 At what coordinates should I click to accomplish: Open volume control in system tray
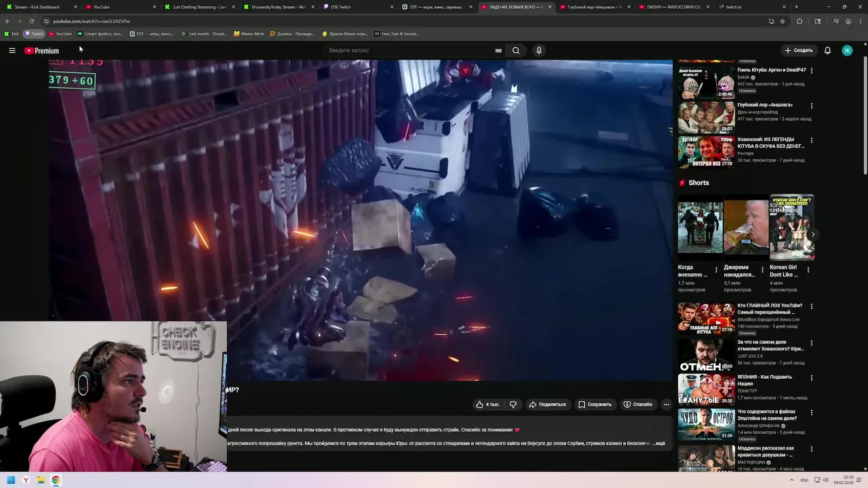pyautogui.click(x=825, y=480)
